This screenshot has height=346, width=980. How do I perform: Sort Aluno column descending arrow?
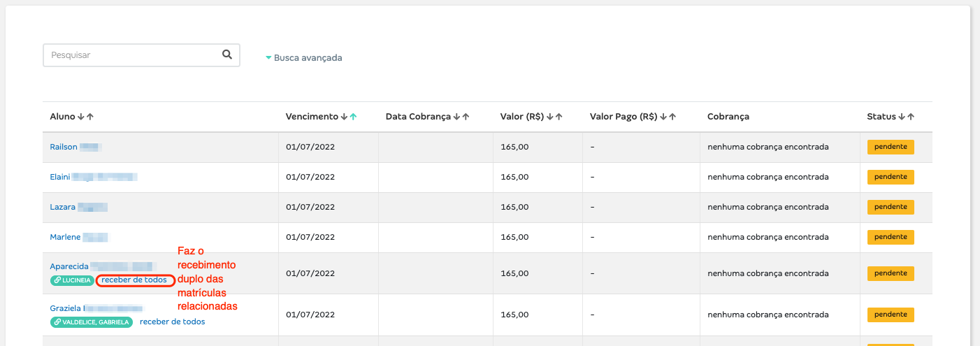pyautogui.click(x=82, y=117)
